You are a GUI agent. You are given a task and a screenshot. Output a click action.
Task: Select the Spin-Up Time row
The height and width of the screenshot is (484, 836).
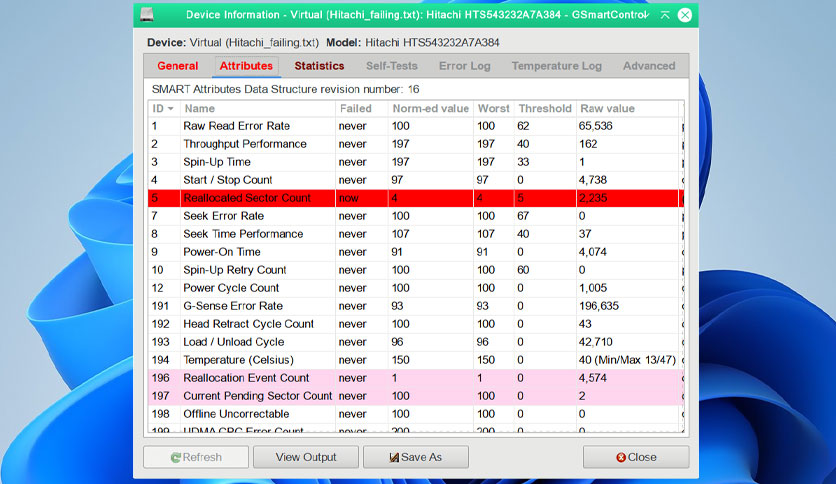[416, 162]
